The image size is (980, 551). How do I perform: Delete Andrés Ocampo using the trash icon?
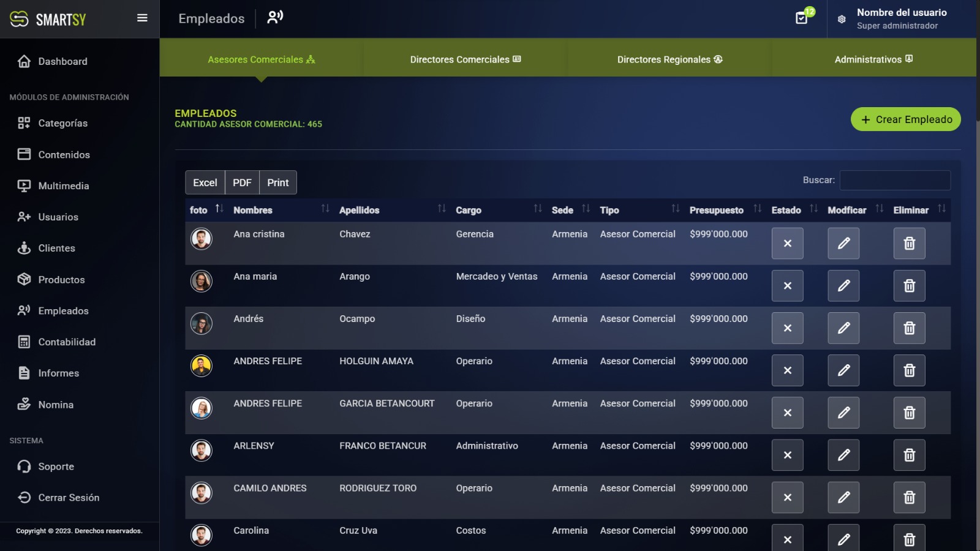coord(909,328)
